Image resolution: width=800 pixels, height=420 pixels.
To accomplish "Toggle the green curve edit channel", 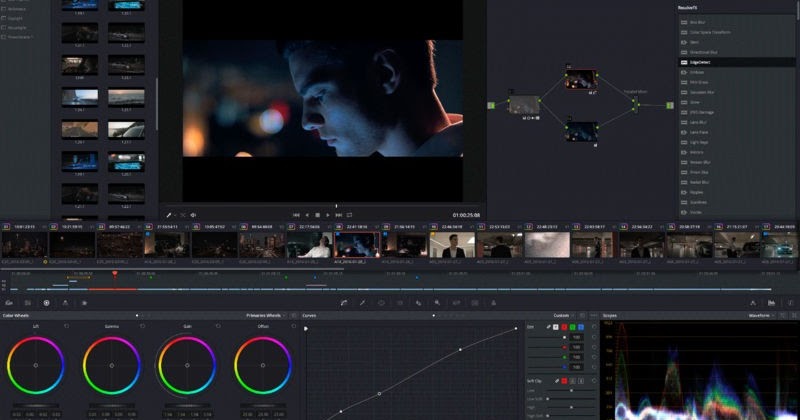I will pyautogui.click(x=572, y=327).
